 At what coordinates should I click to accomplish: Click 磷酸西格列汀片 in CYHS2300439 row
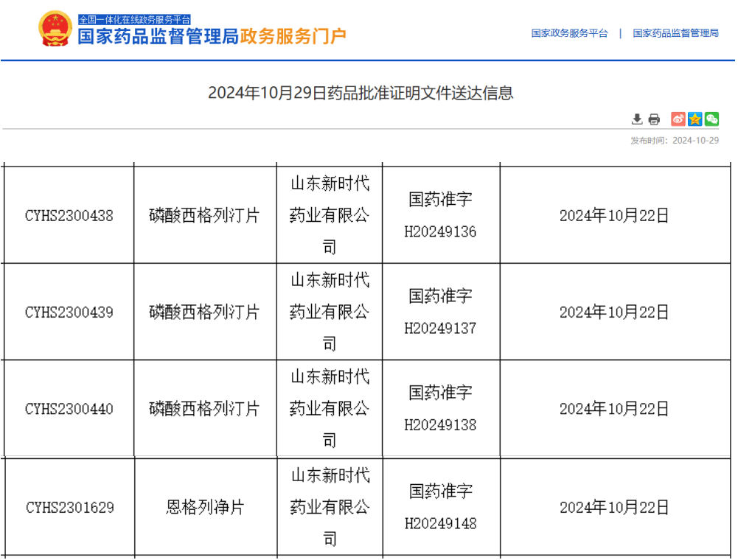pyautogui.click(x=205, y=312)
